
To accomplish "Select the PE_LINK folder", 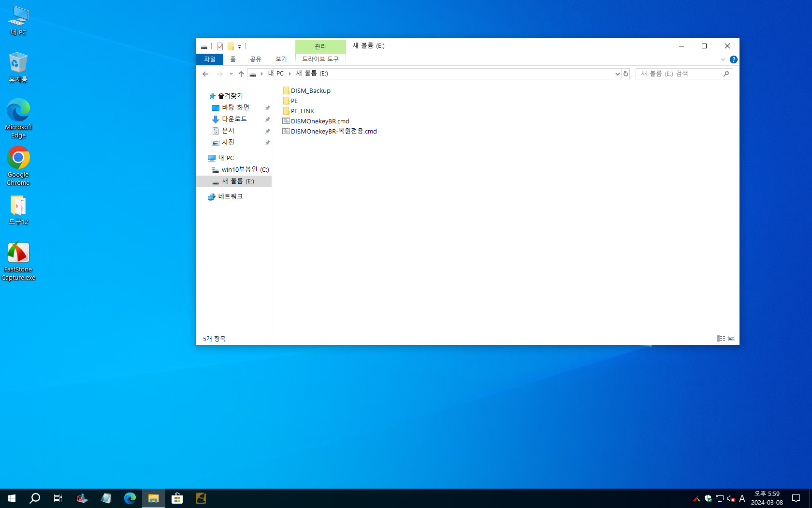I will tap(299, 111).
